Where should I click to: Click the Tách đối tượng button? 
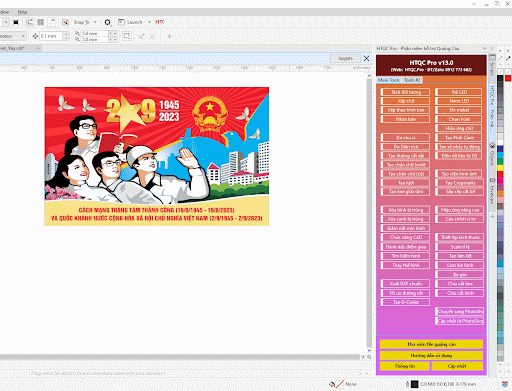coord(406,92)
